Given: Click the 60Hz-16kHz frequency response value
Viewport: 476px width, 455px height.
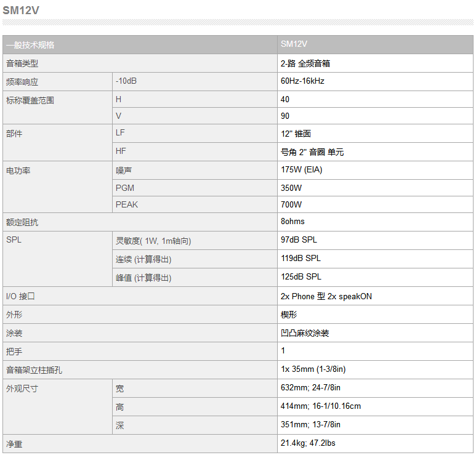Looking at the screenshot, I should pyautogui.click(x=302, y=81).
